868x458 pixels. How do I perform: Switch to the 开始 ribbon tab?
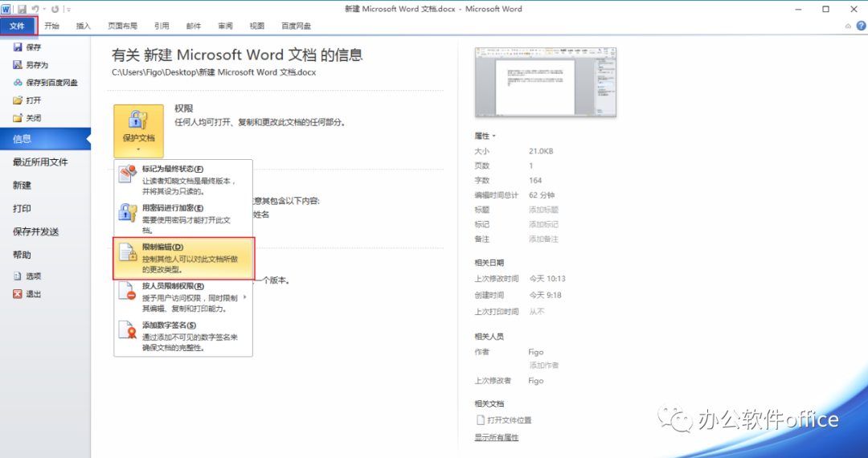pyautogui.click(x=52, y=26)
